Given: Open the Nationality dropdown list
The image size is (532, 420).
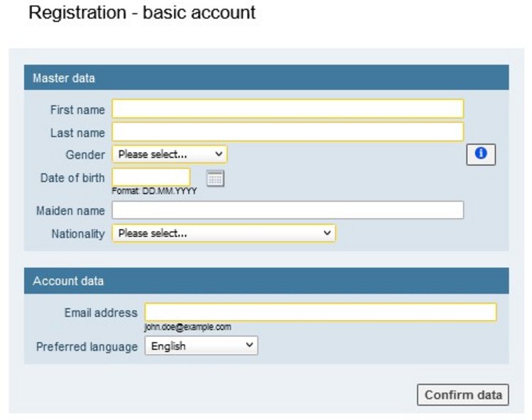Looking at the screenshot, I should [x=224, y=233].
